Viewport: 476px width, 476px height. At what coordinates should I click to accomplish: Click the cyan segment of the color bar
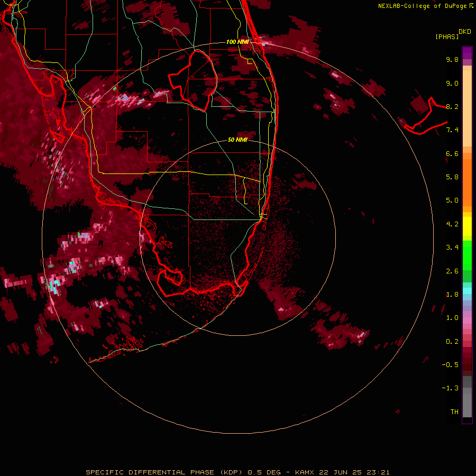click(467, 291)
